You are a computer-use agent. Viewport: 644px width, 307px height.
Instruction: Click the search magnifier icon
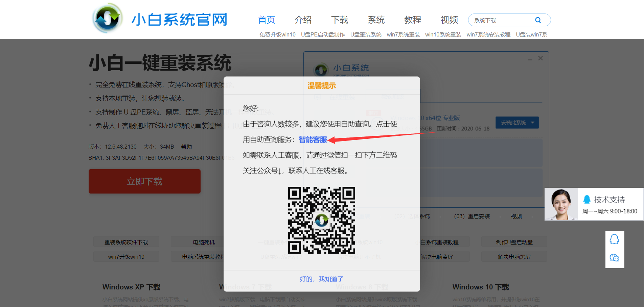pos(538,20)
